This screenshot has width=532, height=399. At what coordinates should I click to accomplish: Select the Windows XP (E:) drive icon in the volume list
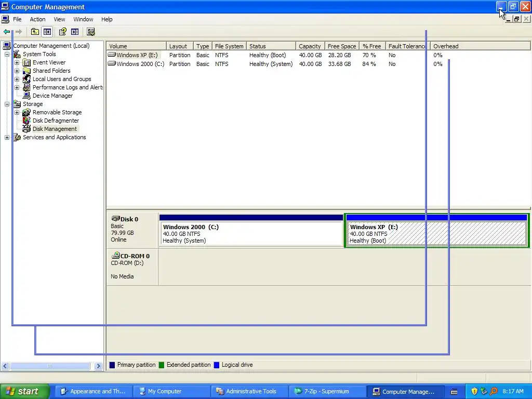click(112, 55)
